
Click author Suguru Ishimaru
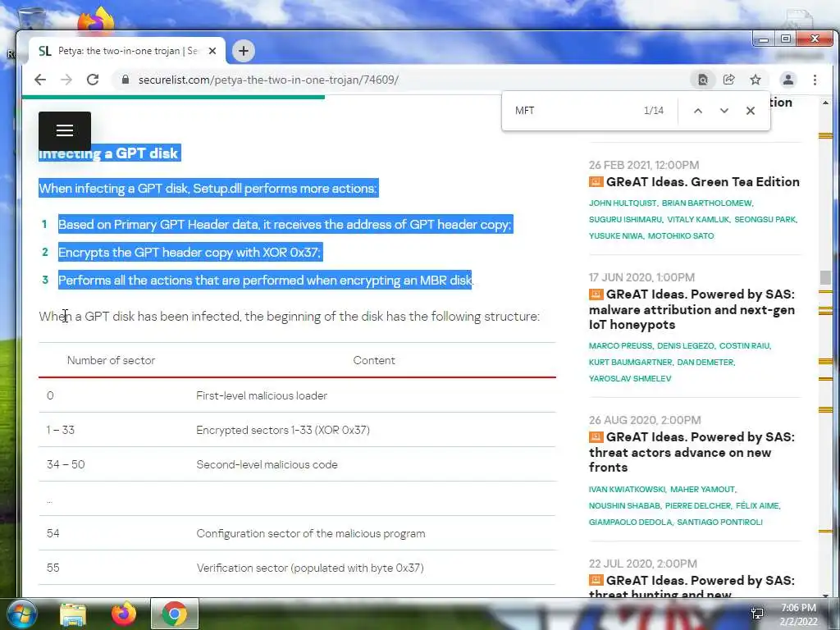[x=625, y=220]
